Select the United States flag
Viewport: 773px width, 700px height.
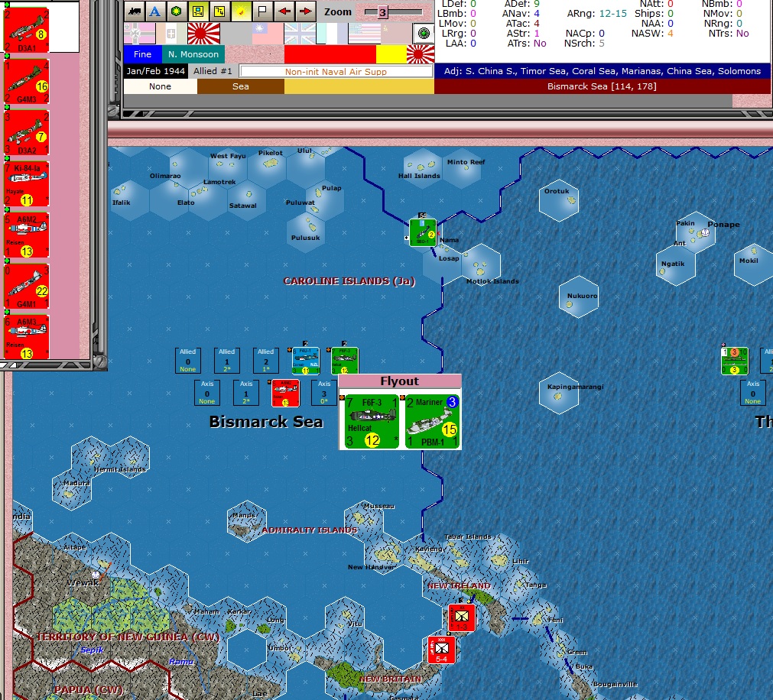(364, 34)
